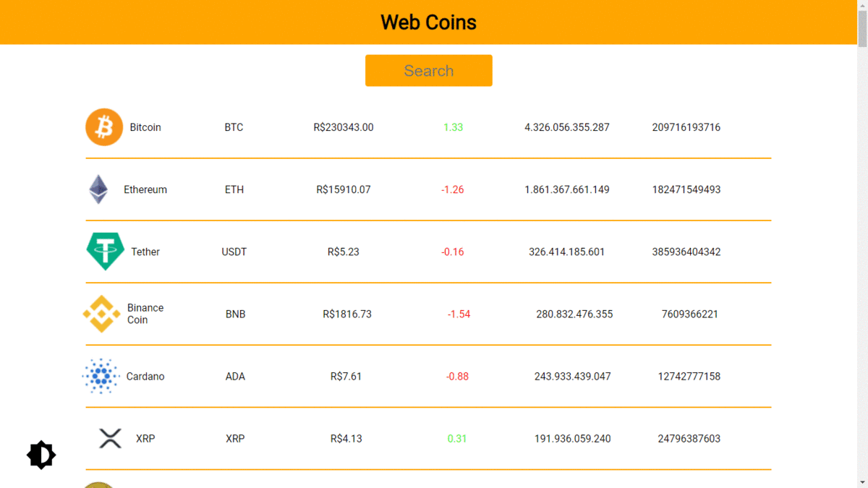Viewport: 868px width, 488px height.
Task: Select the Bitcoin row name text
Action: 145,127
